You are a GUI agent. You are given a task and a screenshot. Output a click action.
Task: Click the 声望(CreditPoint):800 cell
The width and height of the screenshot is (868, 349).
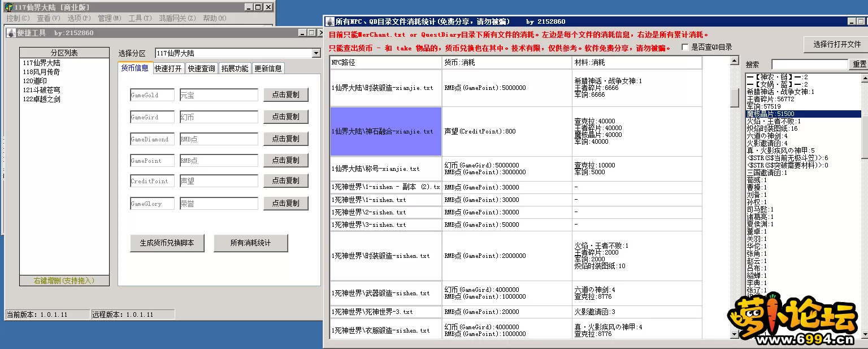pos(507,131)
